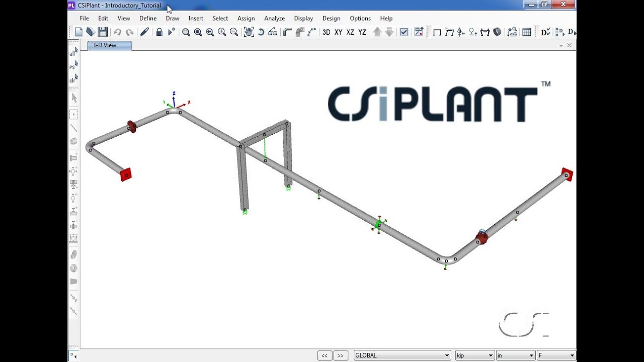Open the Insert menu
644x362 pixels.
pyautogui.click(x=196, y=18)
